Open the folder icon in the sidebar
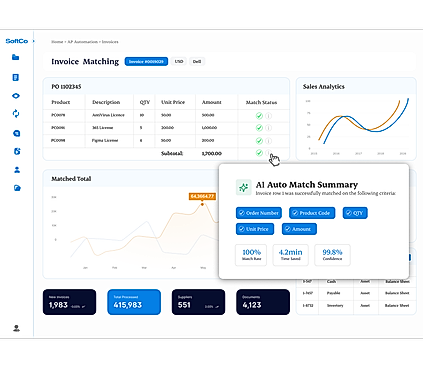 click(x=16, y=57)
